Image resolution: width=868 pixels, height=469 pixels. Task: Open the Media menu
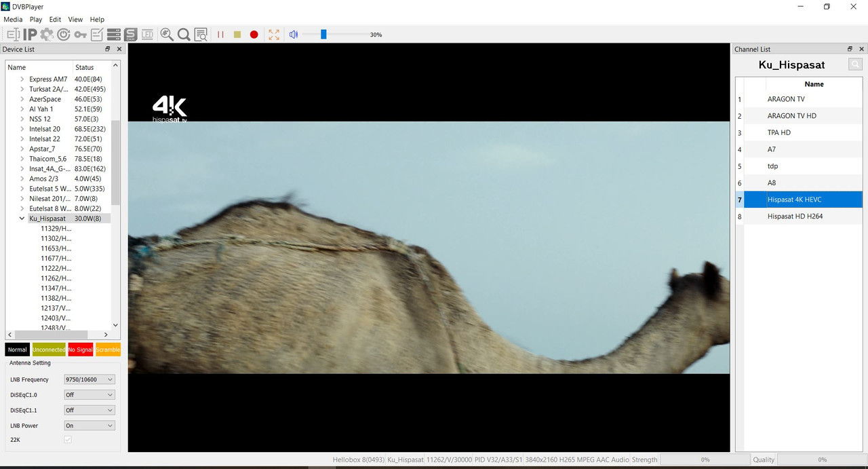click(x=13, y=20)
